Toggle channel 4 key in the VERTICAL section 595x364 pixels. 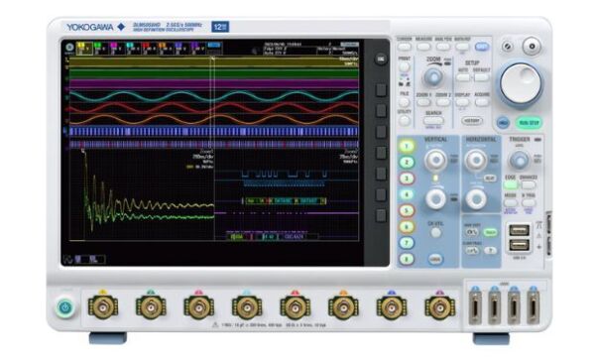(407, 194)
